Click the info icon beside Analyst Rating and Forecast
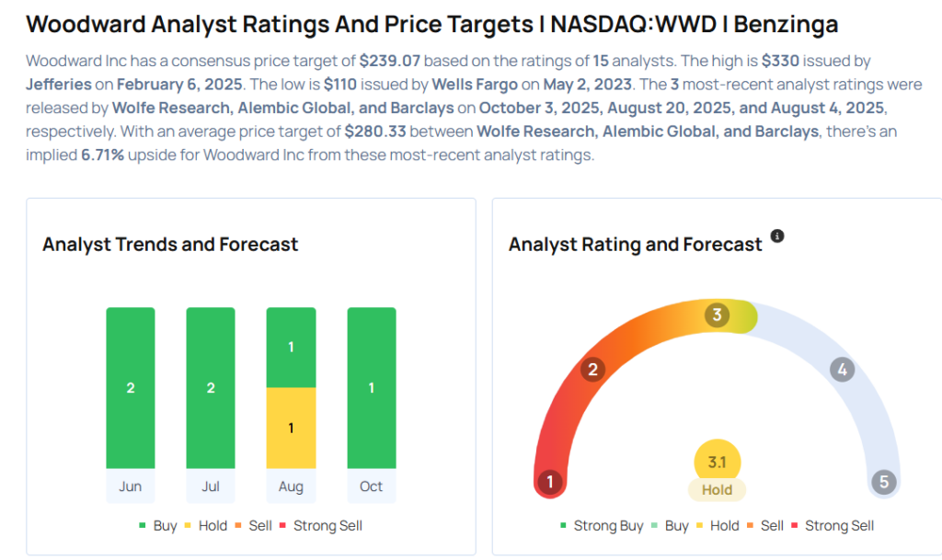This screenshot has width=942, height=560. coord(777,236)
